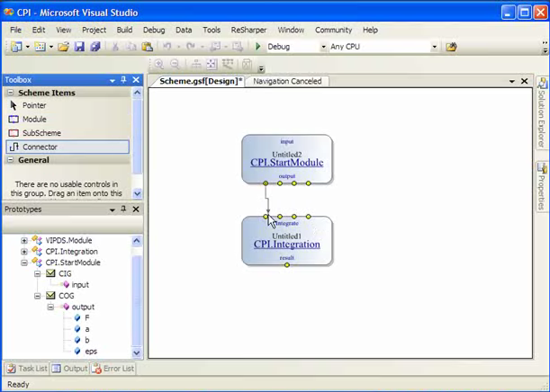Click the CPI.Integration module link

[x=286, y=244]
